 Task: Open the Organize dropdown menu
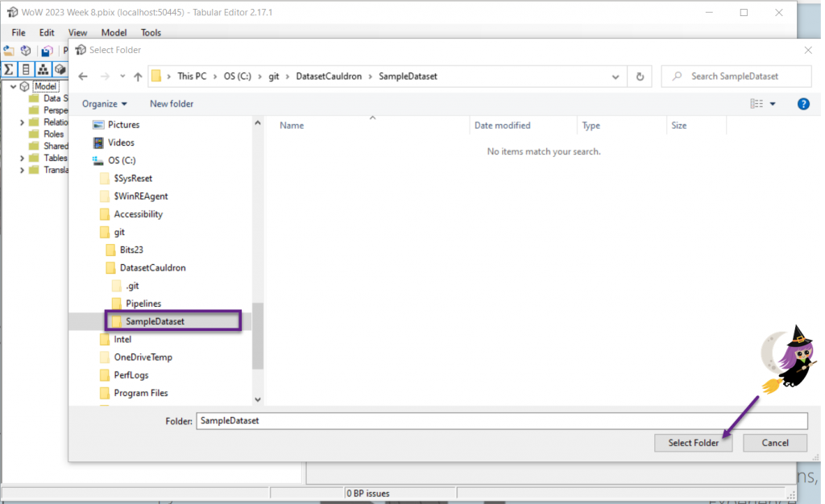(104, 104)
